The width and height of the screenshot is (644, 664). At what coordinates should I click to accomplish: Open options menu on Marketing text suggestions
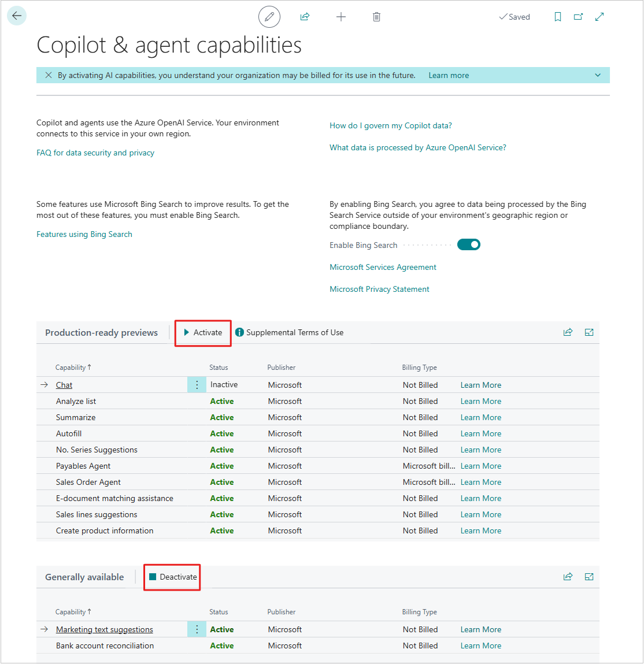(x=197, y=629)
